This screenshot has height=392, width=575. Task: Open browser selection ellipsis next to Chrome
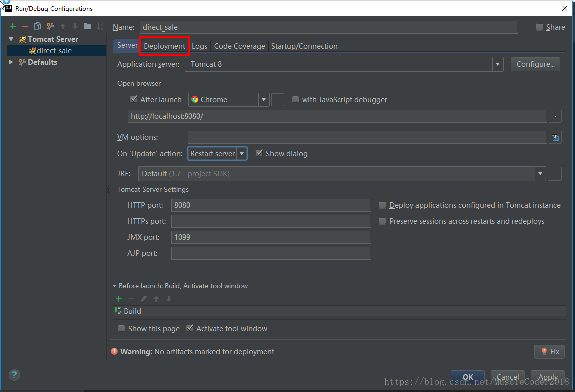[x=278, y=100]
